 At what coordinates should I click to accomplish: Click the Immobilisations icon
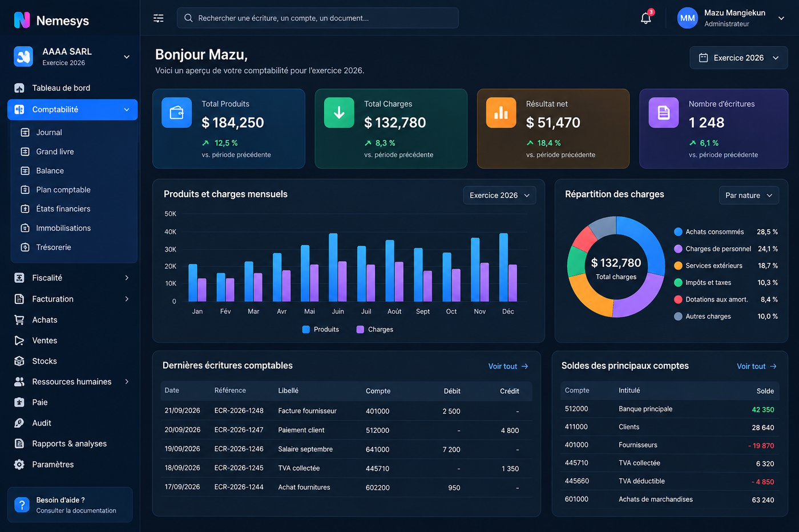click(25, 228)
